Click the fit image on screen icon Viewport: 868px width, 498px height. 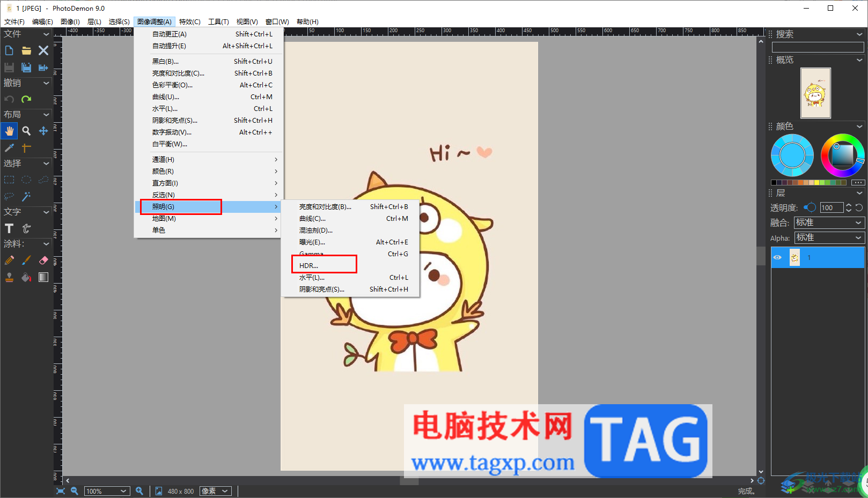[x=61, y=491]
